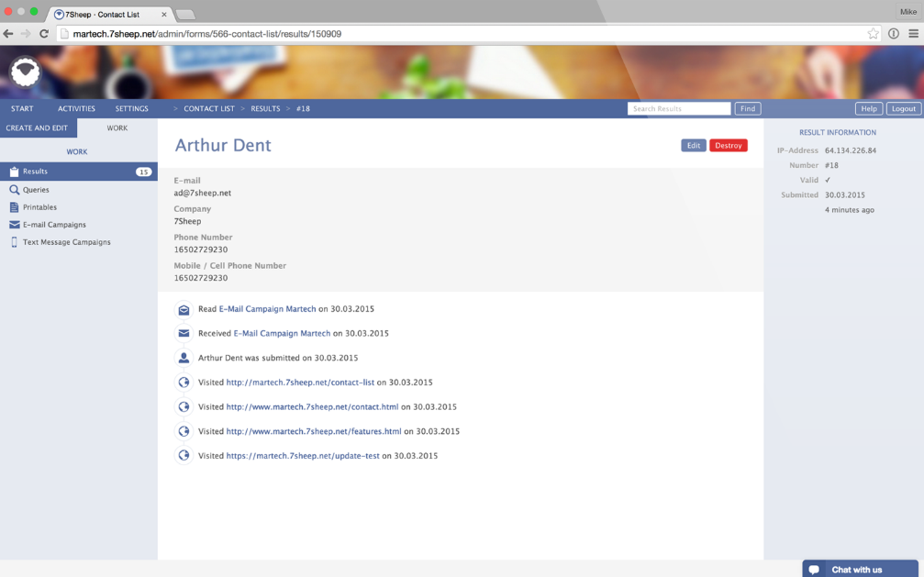
Task: Click the chat bubble icon
Action: coord(814,570)
